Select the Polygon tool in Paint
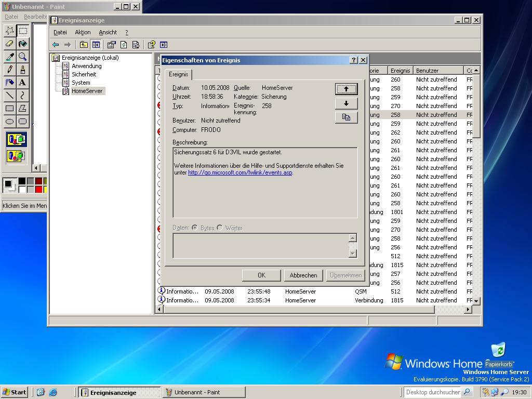The width and height of the screenshot is (532, 399). pos(23,108)
